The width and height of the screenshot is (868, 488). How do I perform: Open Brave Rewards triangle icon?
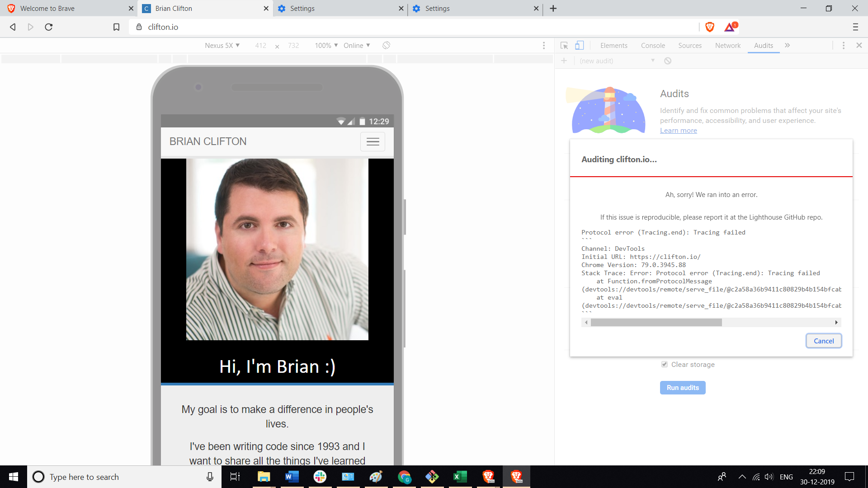tap(729, 27)
